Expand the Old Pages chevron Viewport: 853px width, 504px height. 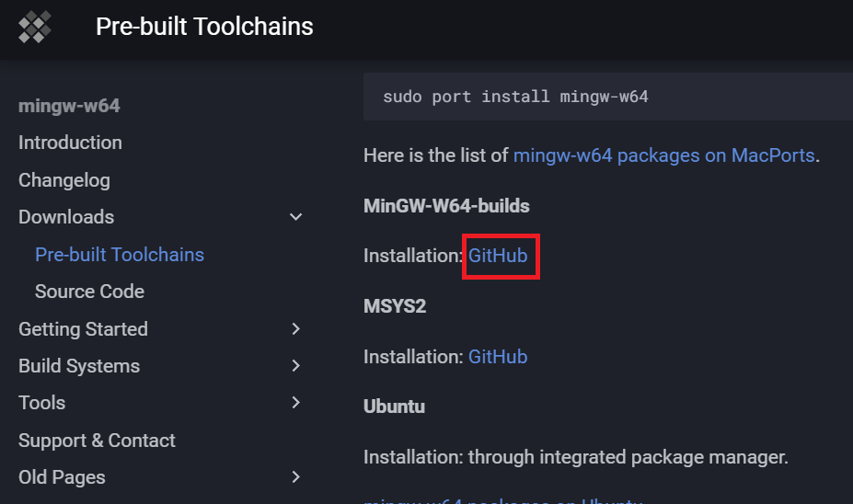[x=295, y=477]
